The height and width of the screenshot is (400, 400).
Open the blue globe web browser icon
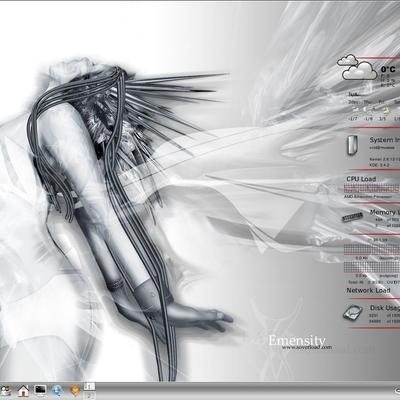tap(57, 391)
